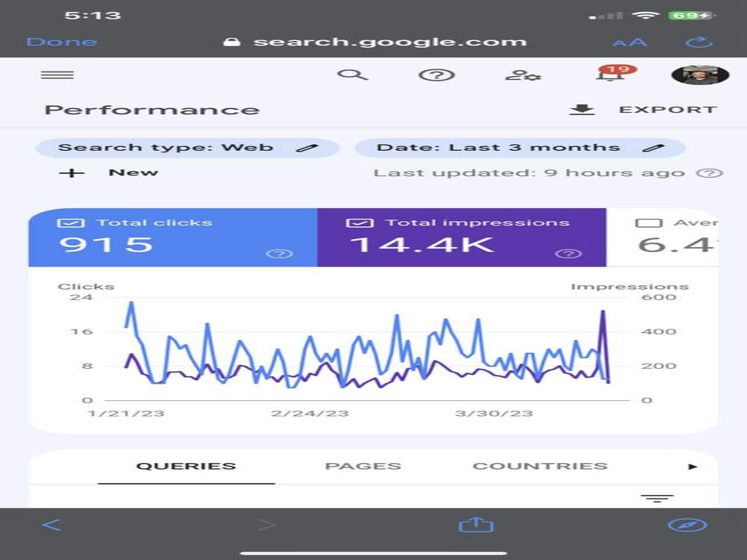Image resolution: width=747 pixels, height=560 pixels.
Task: Show more tabs with right arrow
Action: (692, 467)
